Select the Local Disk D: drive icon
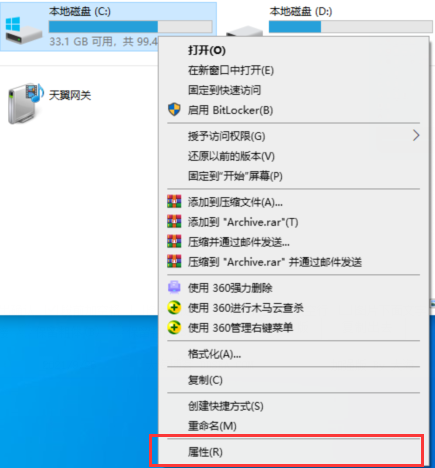435x468 pixels. pos(244,31)
